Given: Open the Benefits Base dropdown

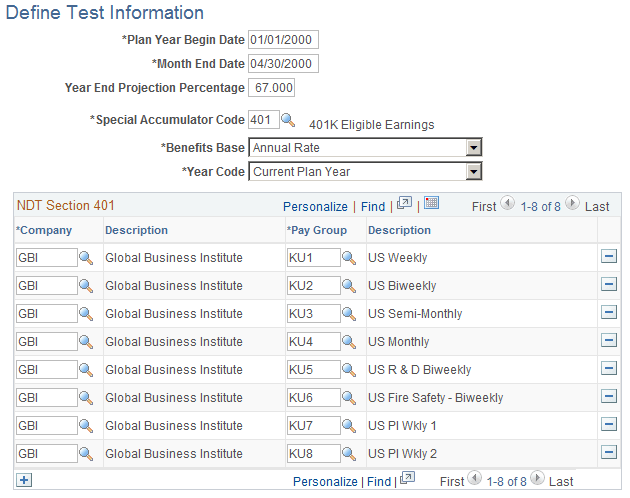Looking at the screenshot, I should (x=474, y=148).
